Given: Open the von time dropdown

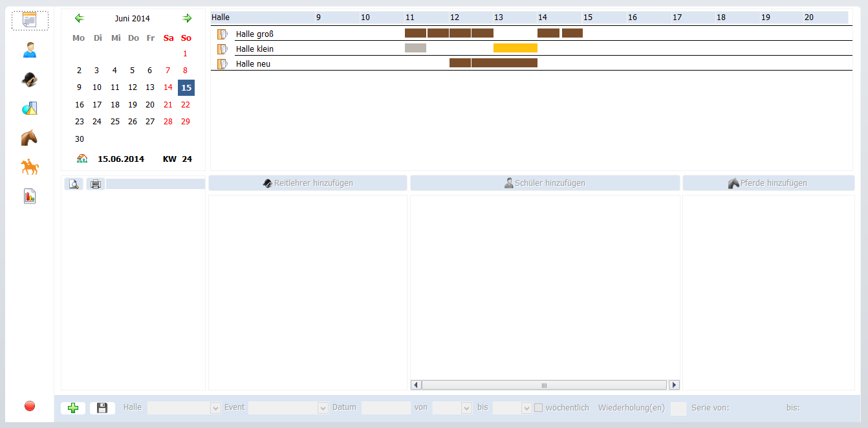Looking at the screenshot, I should click(466, 408).
